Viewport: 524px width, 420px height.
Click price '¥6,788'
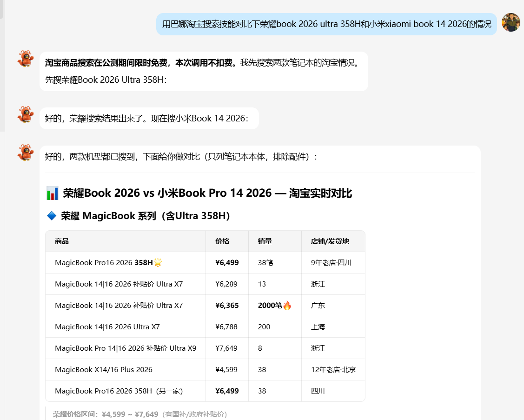pos(226,327)
